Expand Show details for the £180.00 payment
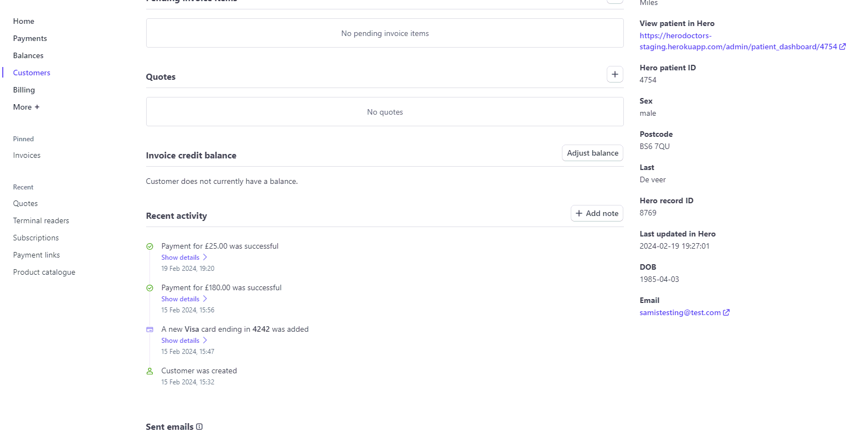The height and width of the screenshot is (432, 868). pos(184,299)
